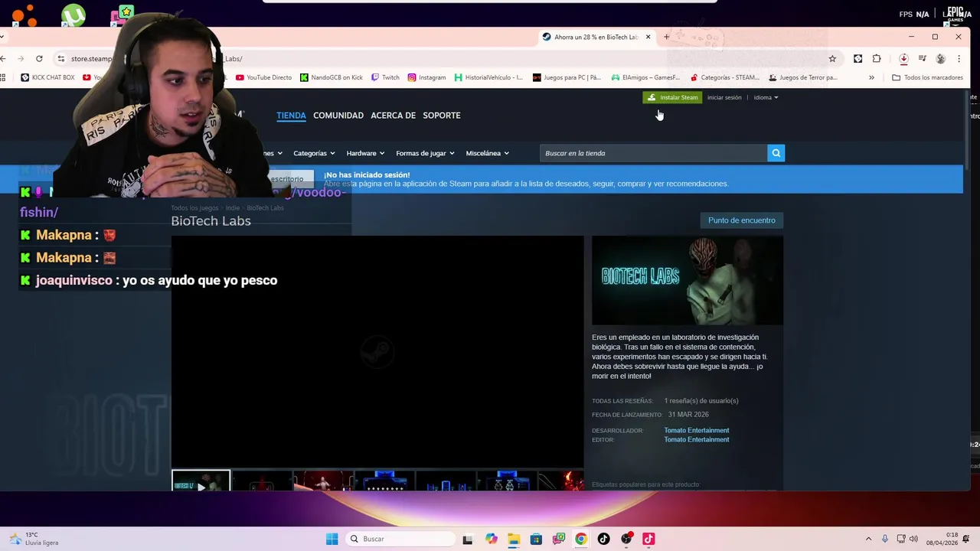
Task: Open the pink TikTok taskbar icon
Action: (x=648, y=539)
